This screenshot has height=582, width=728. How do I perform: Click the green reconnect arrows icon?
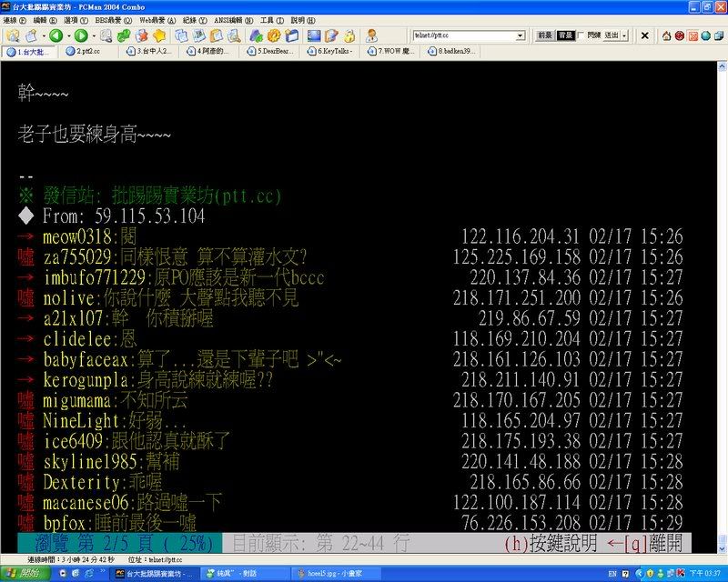click(124, 35)
